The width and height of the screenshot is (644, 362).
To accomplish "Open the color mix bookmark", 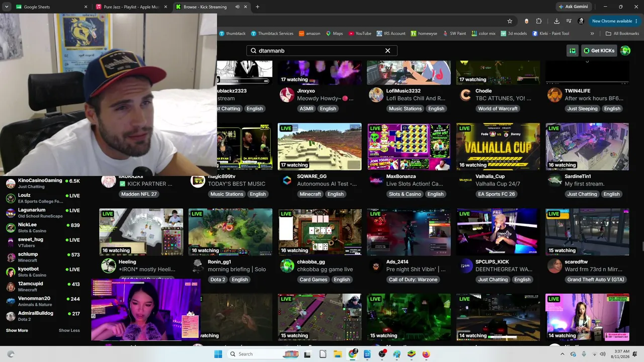I will (x=483, y=34).
